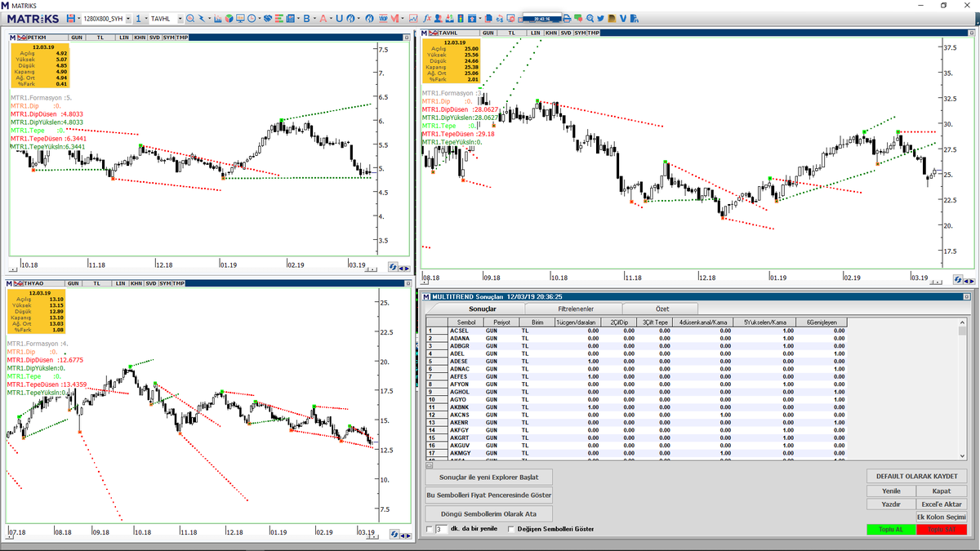Click the Yenile button

click(892, 491)
